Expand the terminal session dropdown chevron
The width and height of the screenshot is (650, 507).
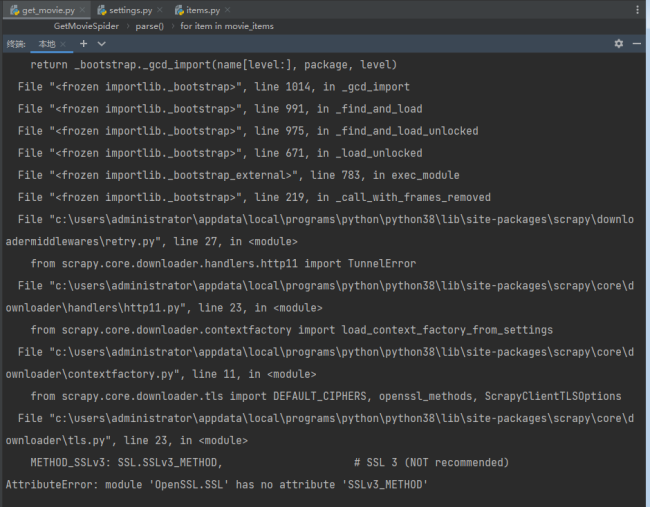pyautogui.click(x=101, y=44)
